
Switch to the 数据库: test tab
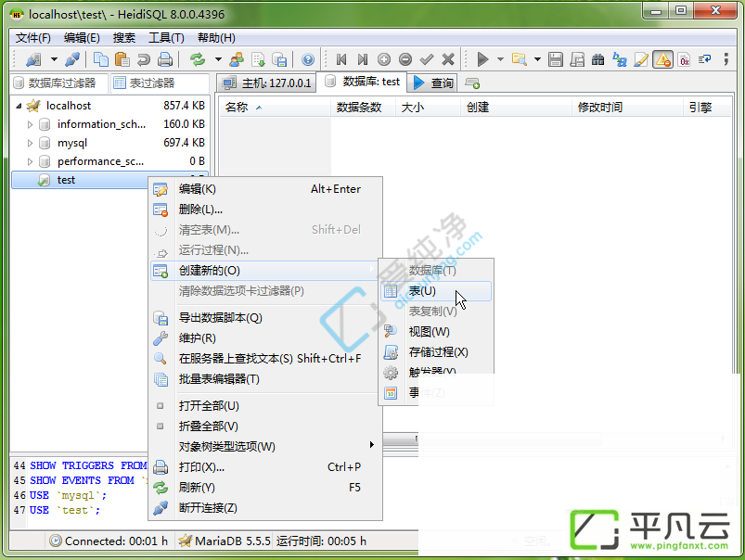(363, 83)
